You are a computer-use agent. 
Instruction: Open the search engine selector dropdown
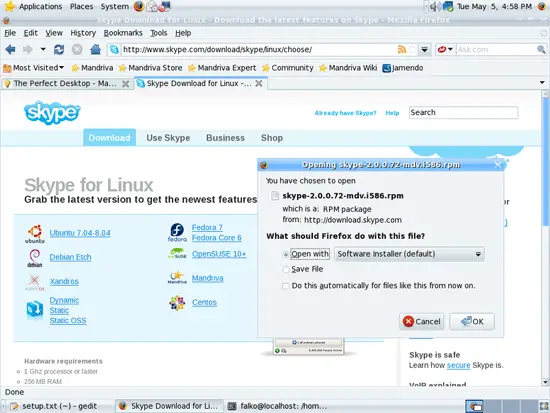tap(445, 49)
